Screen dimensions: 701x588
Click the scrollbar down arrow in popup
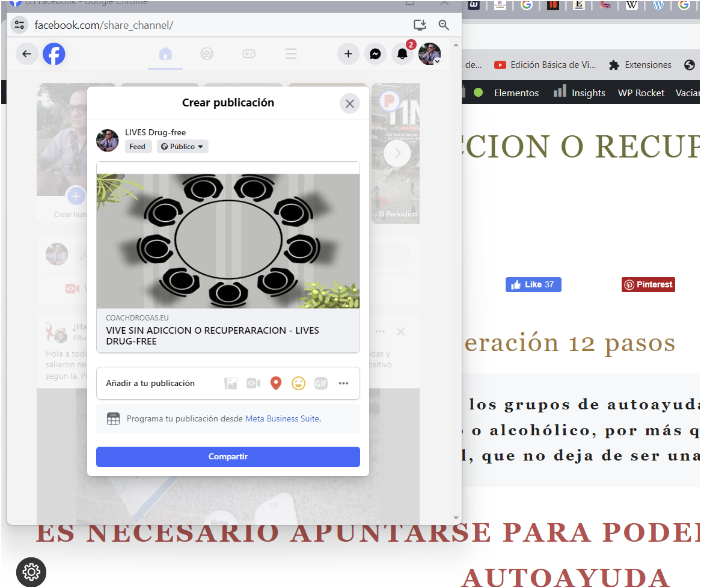[x=456, y=518]
